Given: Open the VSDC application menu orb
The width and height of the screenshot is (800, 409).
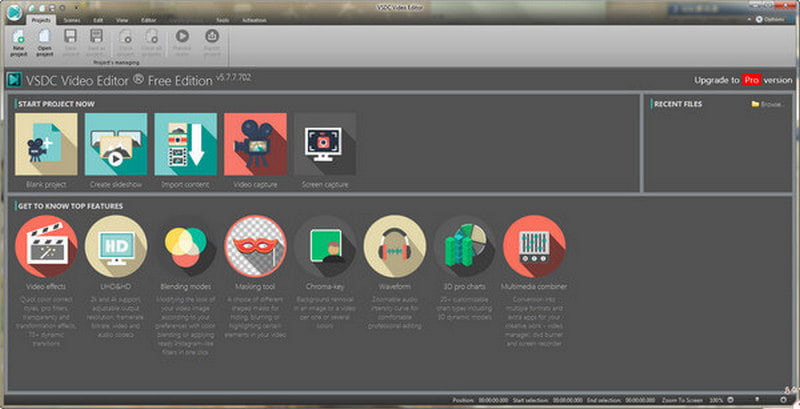Looking at the screenshot, I should pyautogui.click(x=14, y=12).
